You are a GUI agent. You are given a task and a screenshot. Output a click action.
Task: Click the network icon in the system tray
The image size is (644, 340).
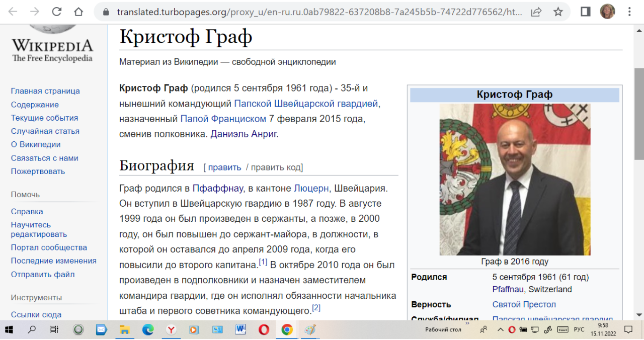click(535, 330)
